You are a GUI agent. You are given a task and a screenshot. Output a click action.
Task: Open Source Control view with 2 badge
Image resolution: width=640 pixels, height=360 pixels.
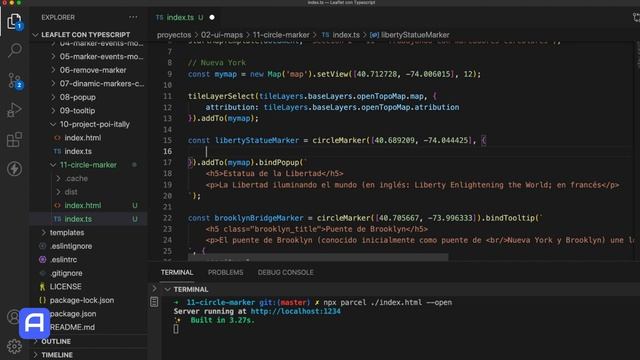15,81
